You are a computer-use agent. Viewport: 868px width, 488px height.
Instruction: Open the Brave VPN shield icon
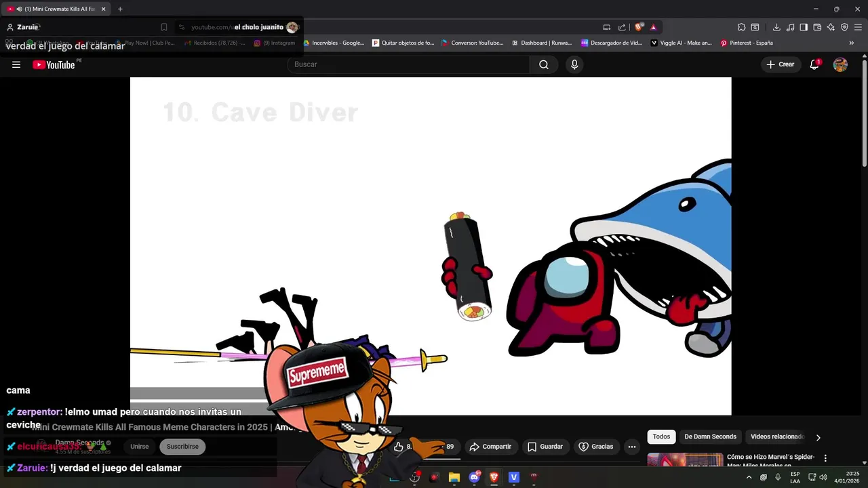click(x=844, y=27)
